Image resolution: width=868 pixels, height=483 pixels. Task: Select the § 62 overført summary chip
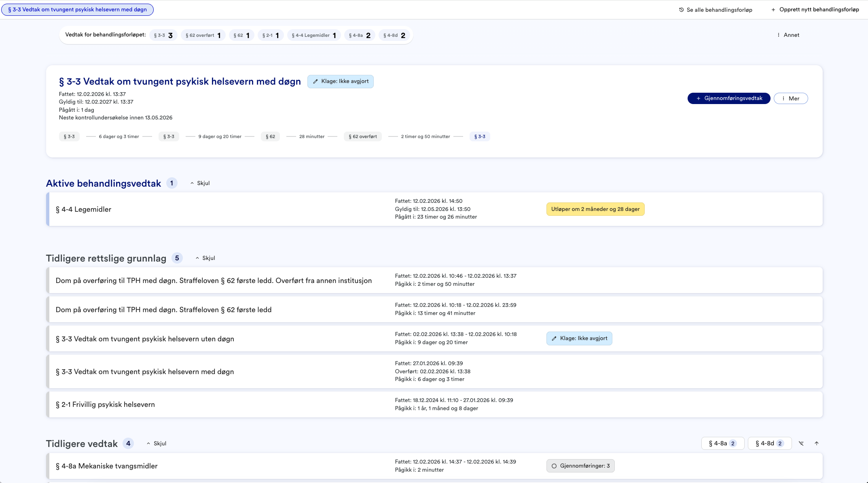coord(203,35)
